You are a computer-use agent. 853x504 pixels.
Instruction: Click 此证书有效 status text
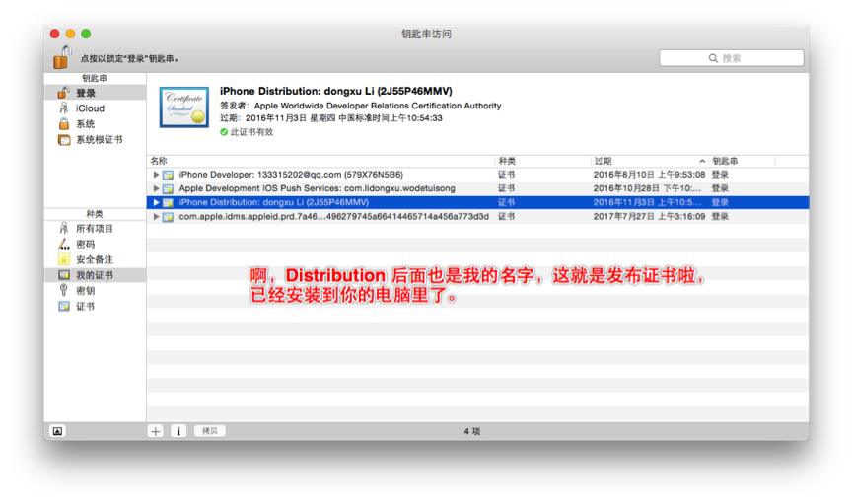pos(251,132)
